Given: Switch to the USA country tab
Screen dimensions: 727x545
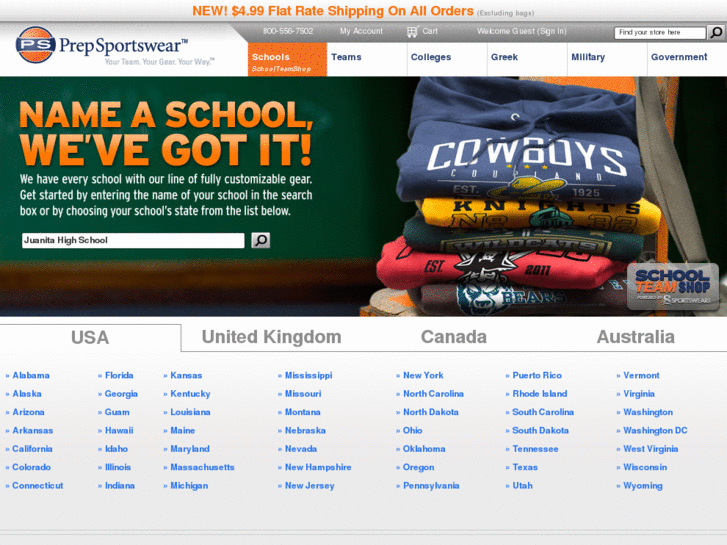Looking at the screenshot, I should point(90,338).
